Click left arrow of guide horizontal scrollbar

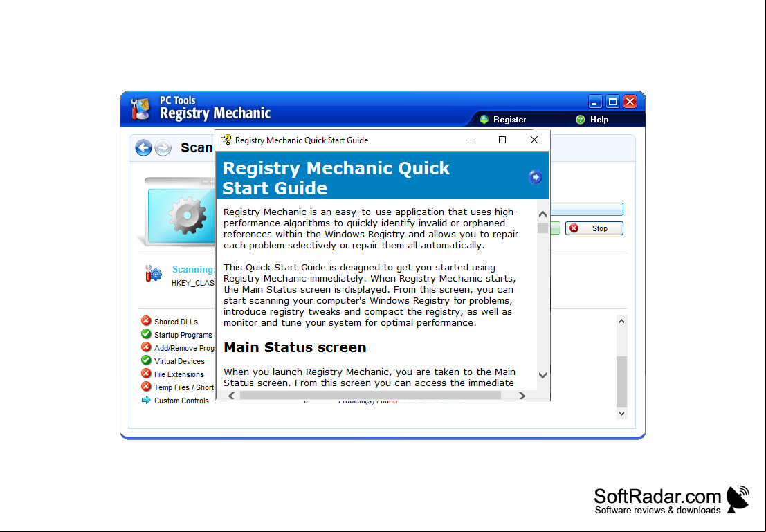[x=232, y=396]
